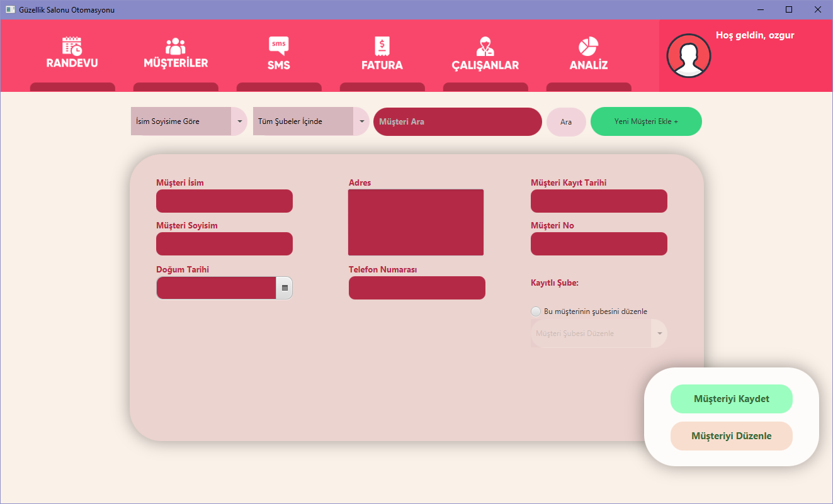Click the Ara search button
The height and width of the screenshot is (504, 833).
pos(565,121)
